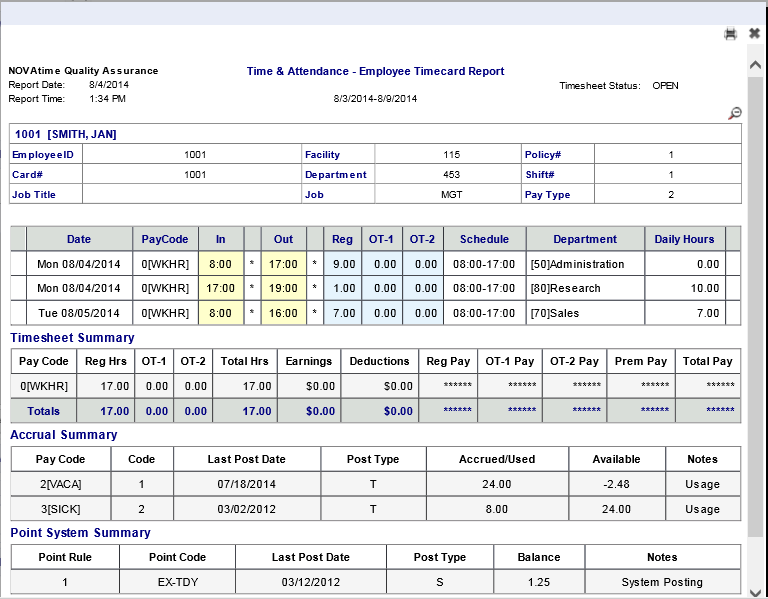Click the printer icon to print report
The image size is (768, 599).
pos(731,34)
